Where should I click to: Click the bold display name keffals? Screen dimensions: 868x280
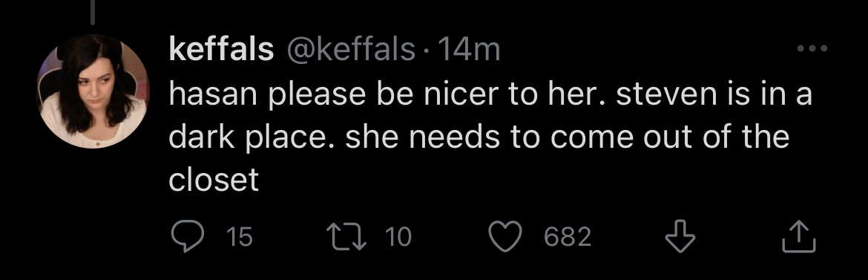coord(221,50)
